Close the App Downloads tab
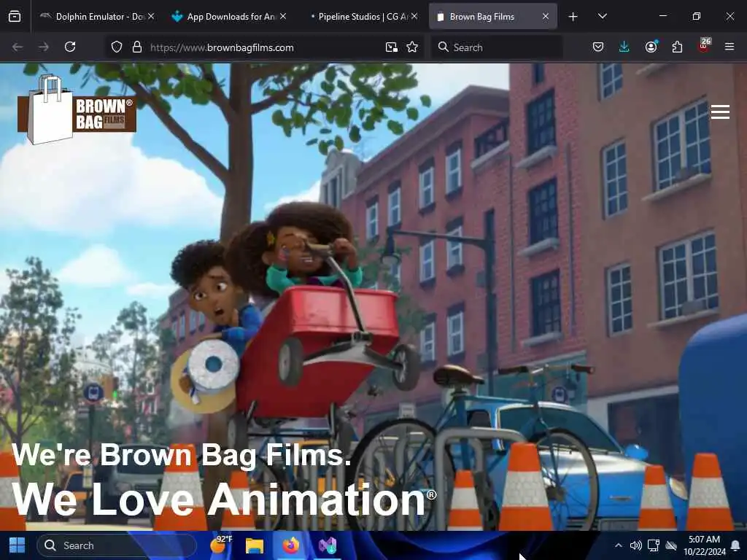The height and width of the screenshot is (560, 747). point(283,17)
